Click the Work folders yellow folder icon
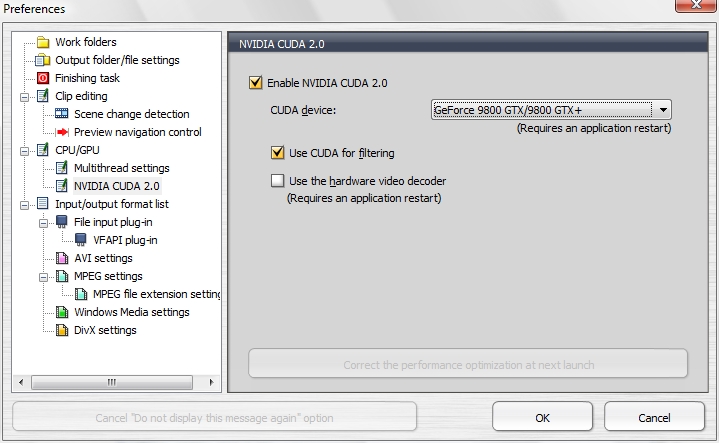The width and height of the screenshot is (719, 443). click(42, 42)
